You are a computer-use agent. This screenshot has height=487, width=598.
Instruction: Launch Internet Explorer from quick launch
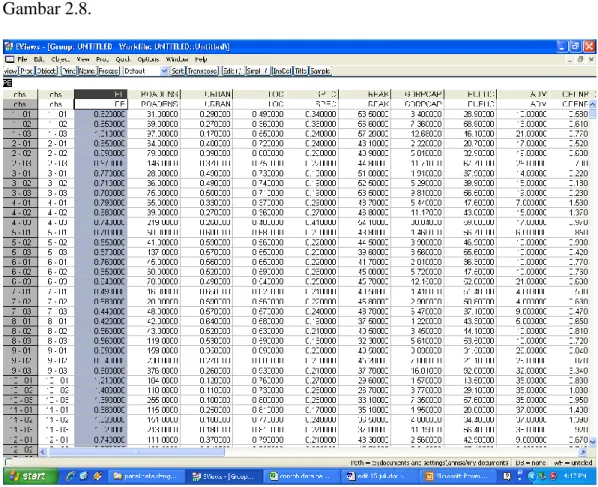point(71,476)
